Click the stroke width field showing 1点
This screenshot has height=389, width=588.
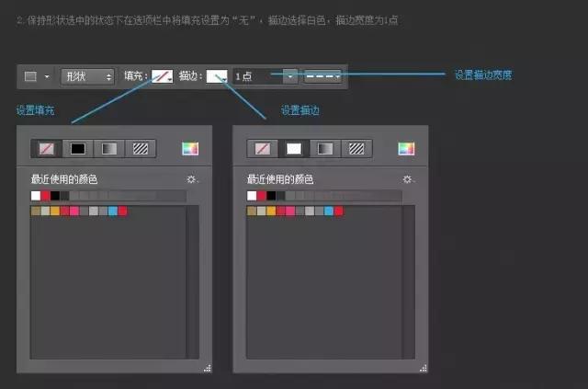[257, 76]
